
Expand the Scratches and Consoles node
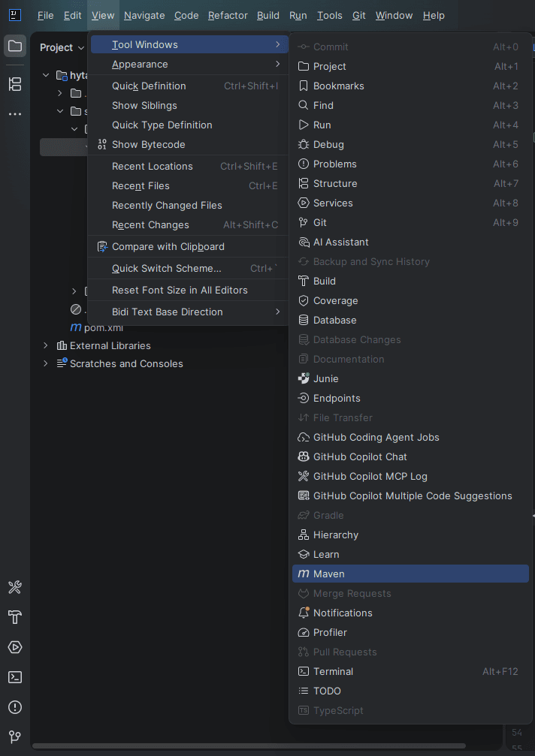[x=45, y=363]
